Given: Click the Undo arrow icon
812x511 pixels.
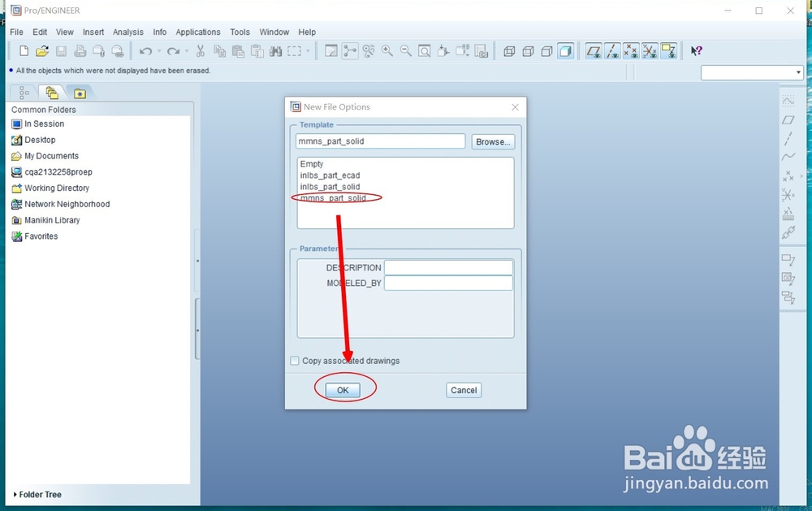Looking at the screenshot, I should pyautogui.click(x=146, y=51).
